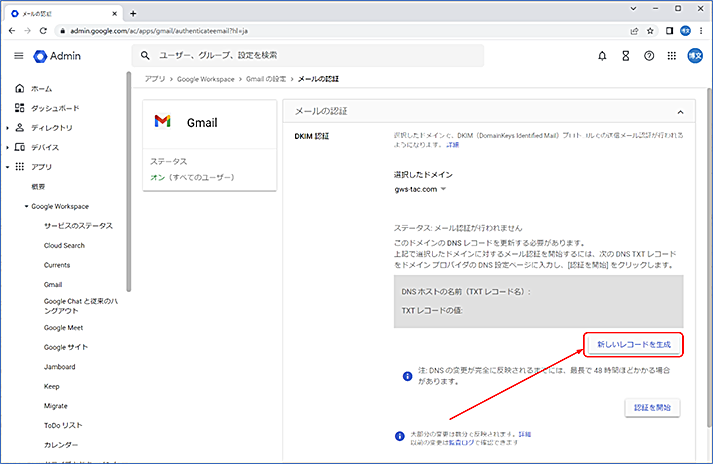Click the site lock icon in address bar
The height and width of the screenshot is (464, 713).
pyautogui.click(x=63, y=31)
